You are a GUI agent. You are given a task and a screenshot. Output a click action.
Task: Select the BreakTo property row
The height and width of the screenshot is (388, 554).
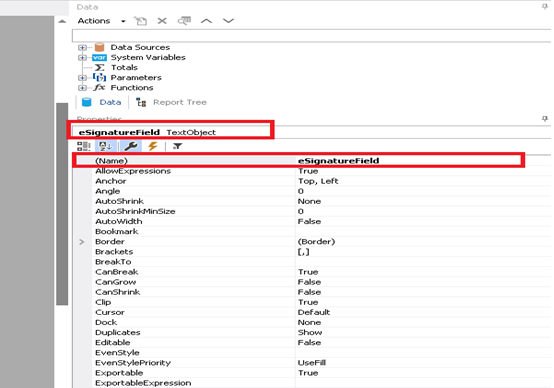click(312, 262)
